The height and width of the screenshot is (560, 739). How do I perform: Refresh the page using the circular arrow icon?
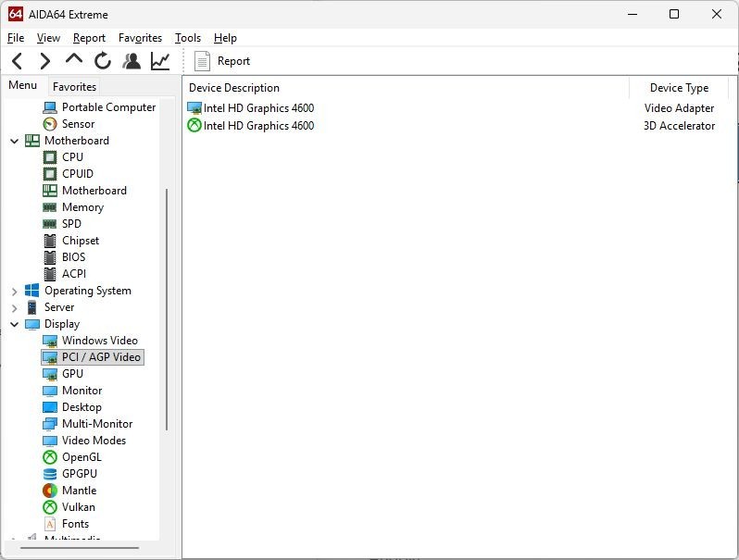point(103,61)
